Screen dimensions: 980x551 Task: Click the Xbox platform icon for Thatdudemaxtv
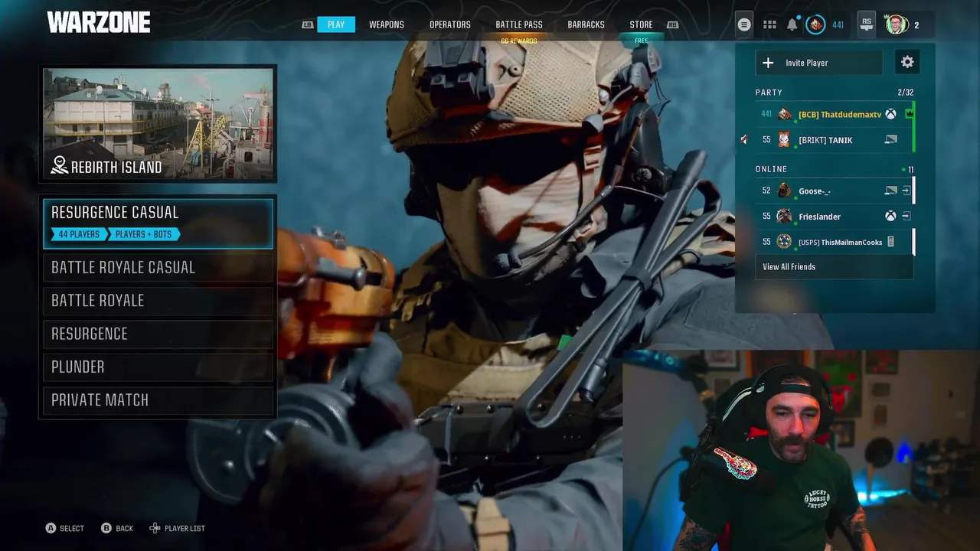[x=890, y=114]
